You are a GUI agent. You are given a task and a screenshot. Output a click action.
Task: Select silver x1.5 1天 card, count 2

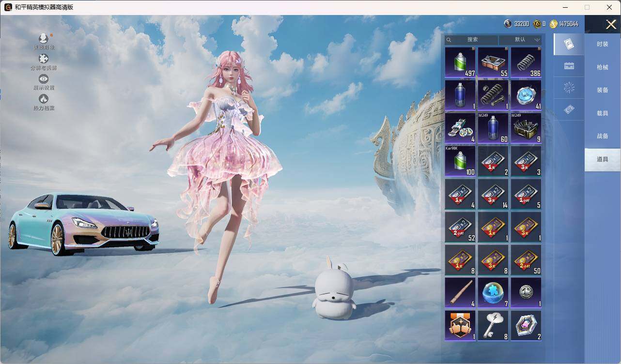tap(493, 161)
